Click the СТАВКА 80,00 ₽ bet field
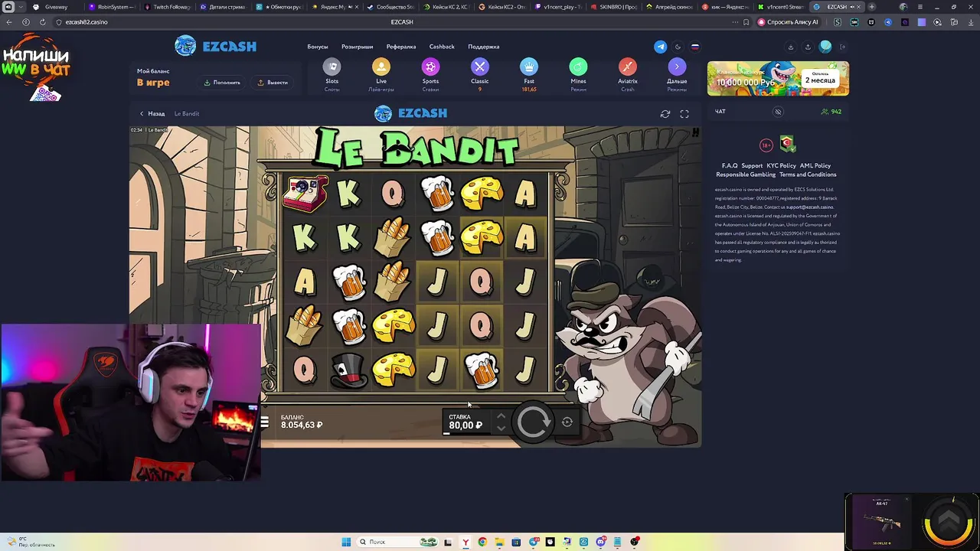 click(467, 422)
